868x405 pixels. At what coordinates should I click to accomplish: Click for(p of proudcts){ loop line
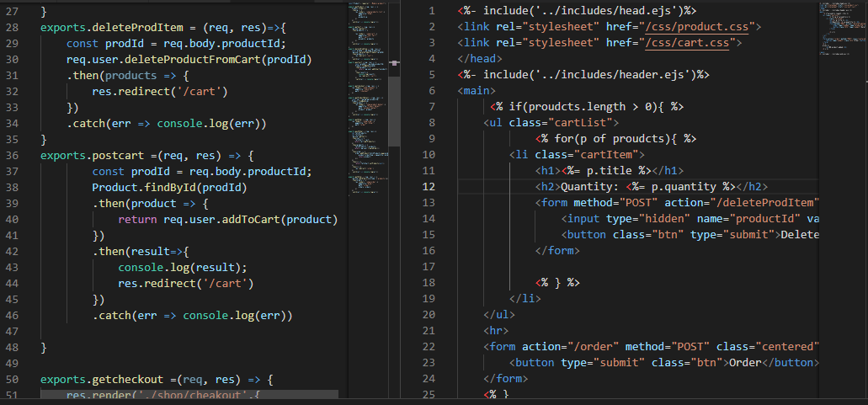coord(616,138)
